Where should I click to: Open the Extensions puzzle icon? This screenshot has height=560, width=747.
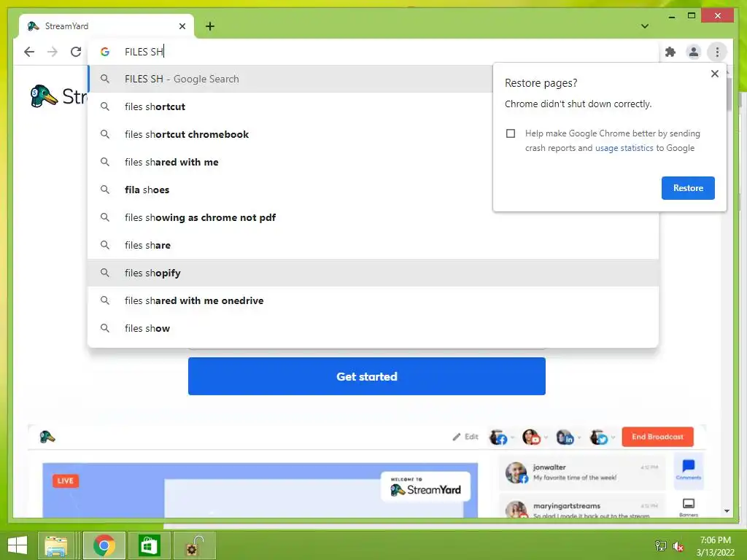coord(670,52)
